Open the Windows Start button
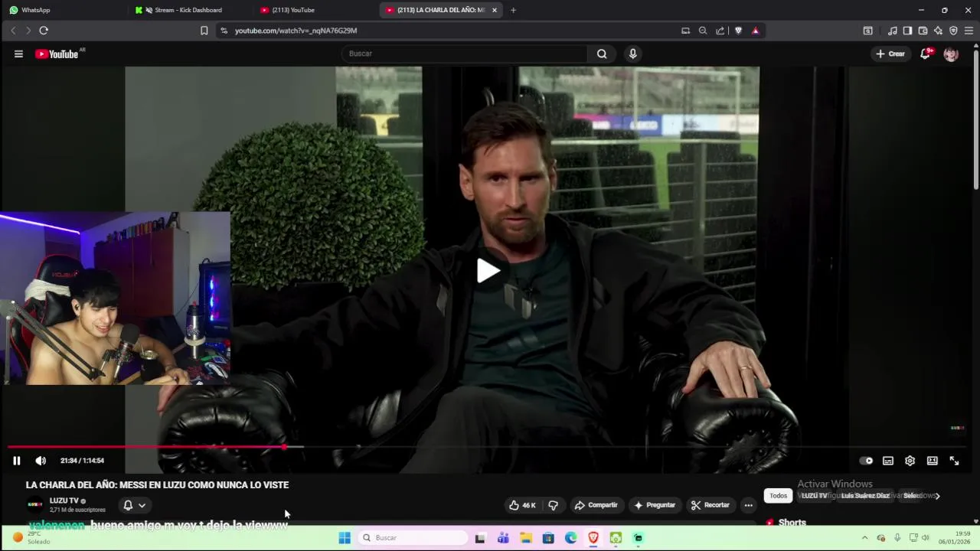 (345, 538)
